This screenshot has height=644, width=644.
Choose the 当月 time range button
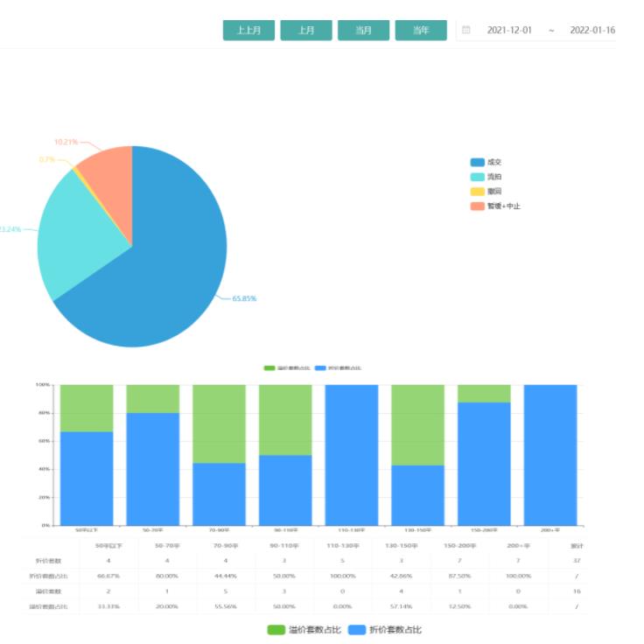click(363, 30)
